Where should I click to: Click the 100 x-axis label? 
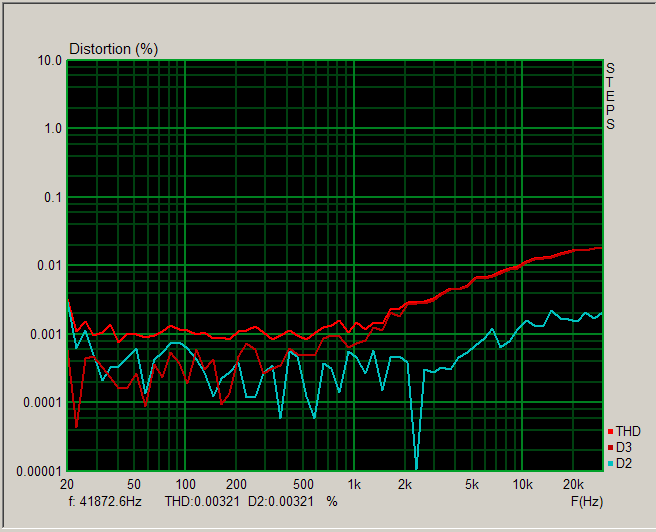(185, 484)
